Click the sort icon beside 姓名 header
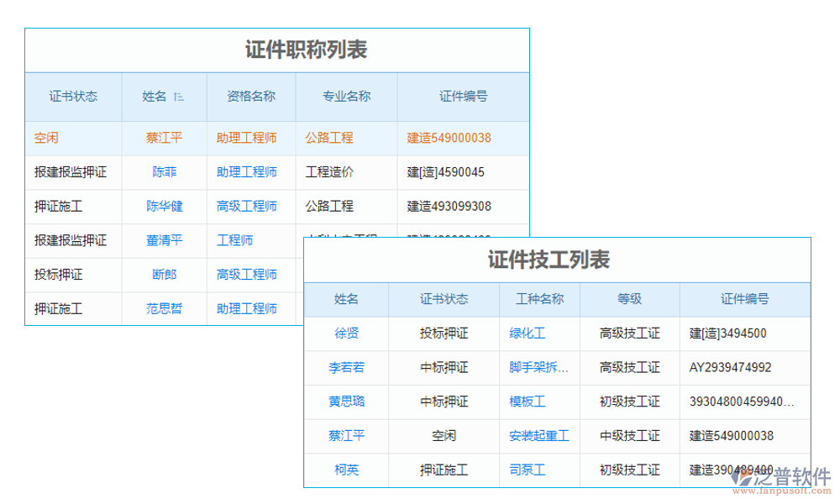The height and width of the screenshot is (504, 840). (178, 97)
